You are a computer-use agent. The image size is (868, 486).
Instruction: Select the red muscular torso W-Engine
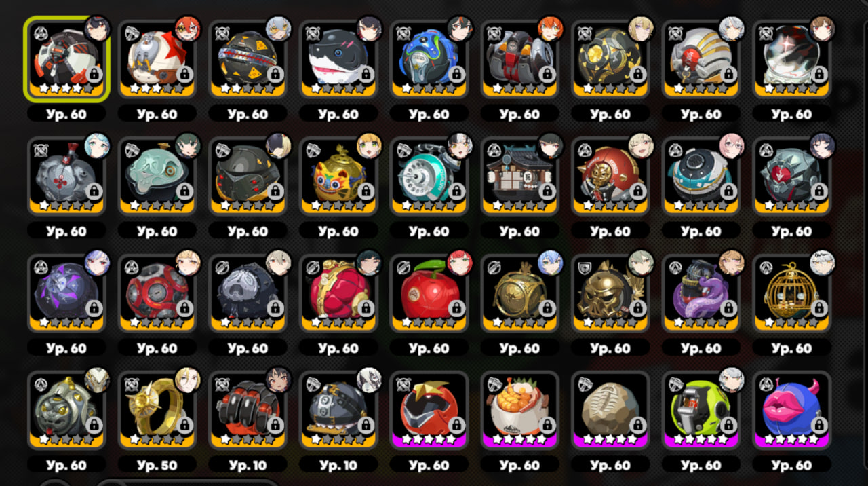[x=338, y=293]
